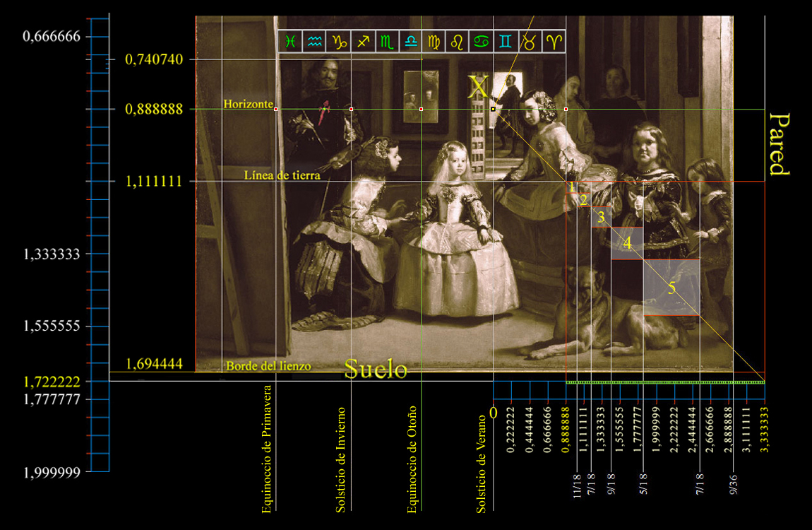Click the Pisces zodiac symbol
This screenshot has width=812, height=530.
pyautogui.click(x=290, y=42)
